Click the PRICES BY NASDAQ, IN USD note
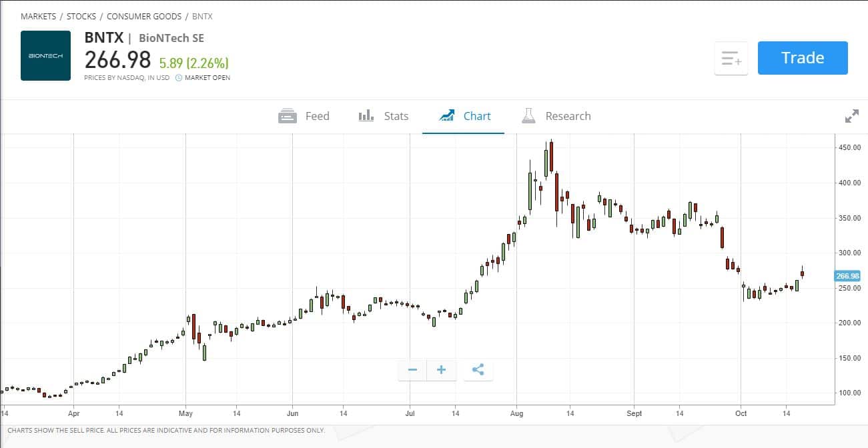868x448 pixels. point(127,78)
